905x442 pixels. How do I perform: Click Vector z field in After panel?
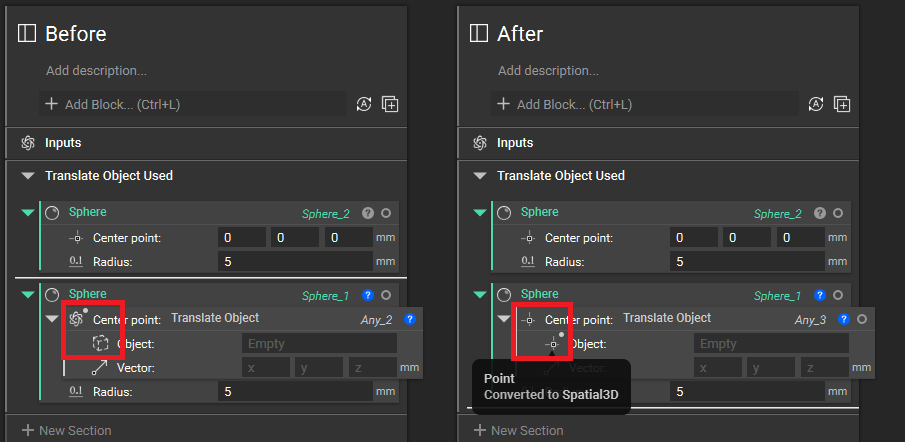[824, 368]
